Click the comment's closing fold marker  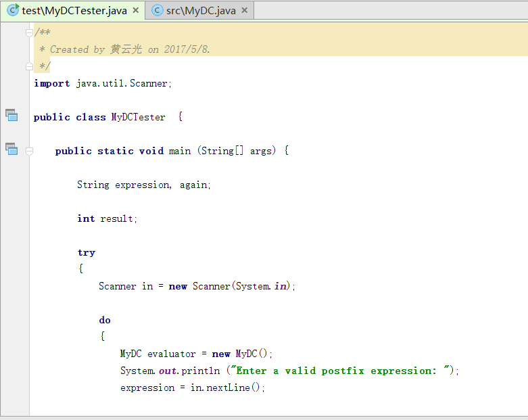point(29,66)
